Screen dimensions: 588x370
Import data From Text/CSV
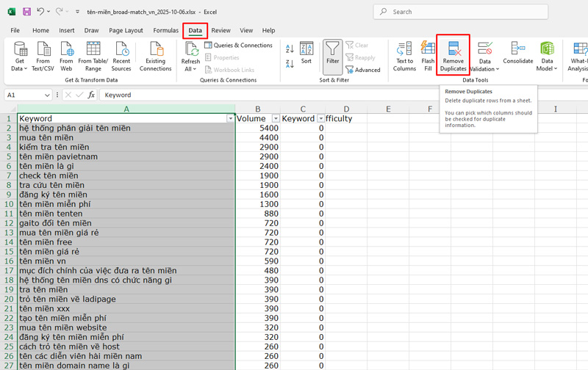42,56
